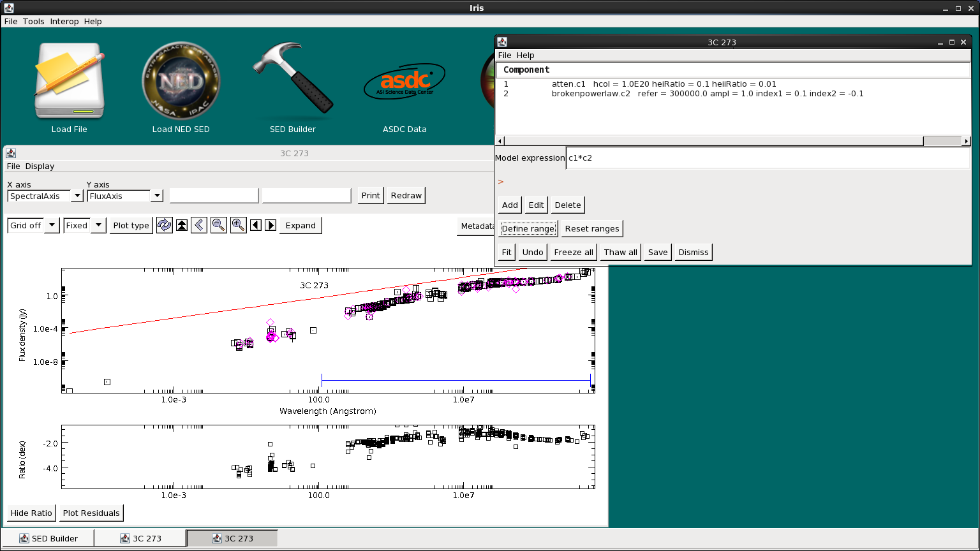Click the component list scroll-left arrow
Screen dimensions: 980x551
coord(501,141)
